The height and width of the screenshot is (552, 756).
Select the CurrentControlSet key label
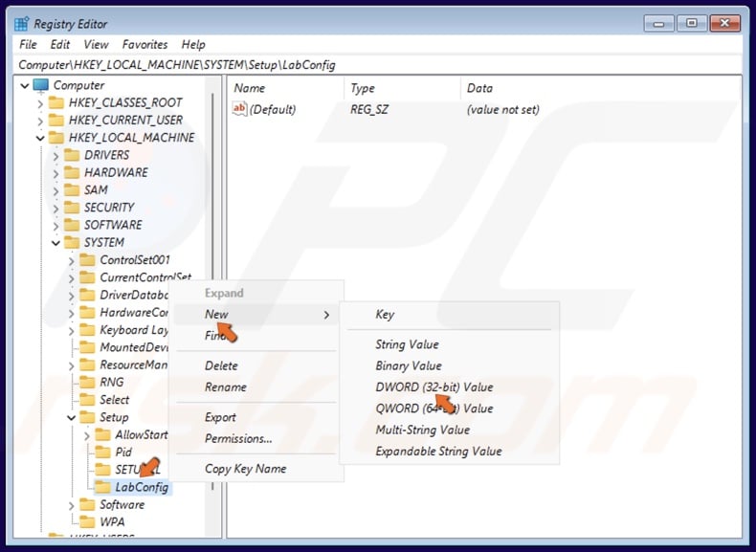coord(145,277)
